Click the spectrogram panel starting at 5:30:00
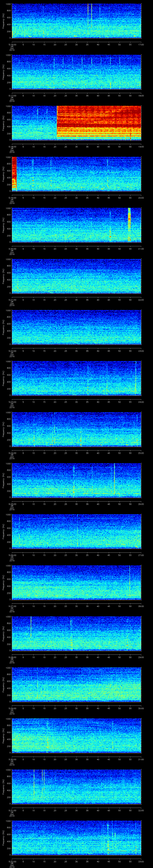Image resolution: width=153 pixels, height=868 pixels. pyautogui.click(x=76, y=736)
